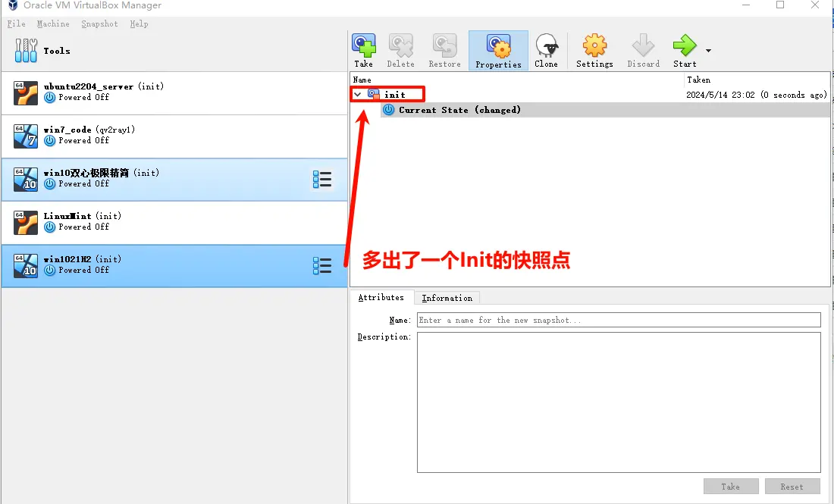Viewport: 834px width, 504px height.
Task: Select the win1021H2 VM icon
Action: coord(26,265)
